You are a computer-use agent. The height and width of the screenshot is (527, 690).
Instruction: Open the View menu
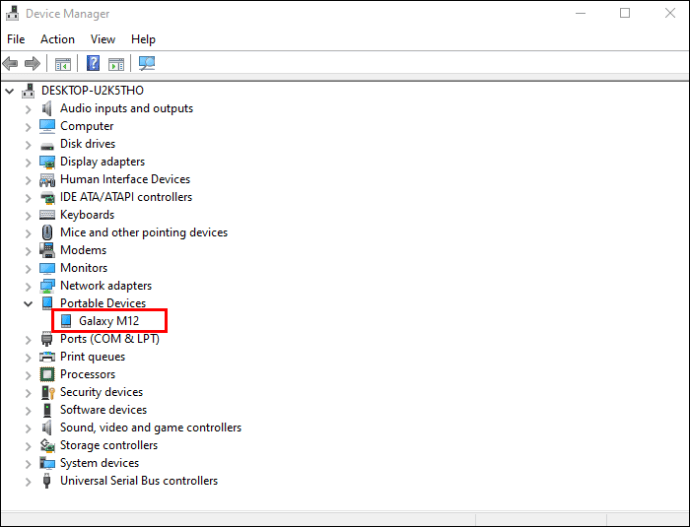(x=103, y=39)
